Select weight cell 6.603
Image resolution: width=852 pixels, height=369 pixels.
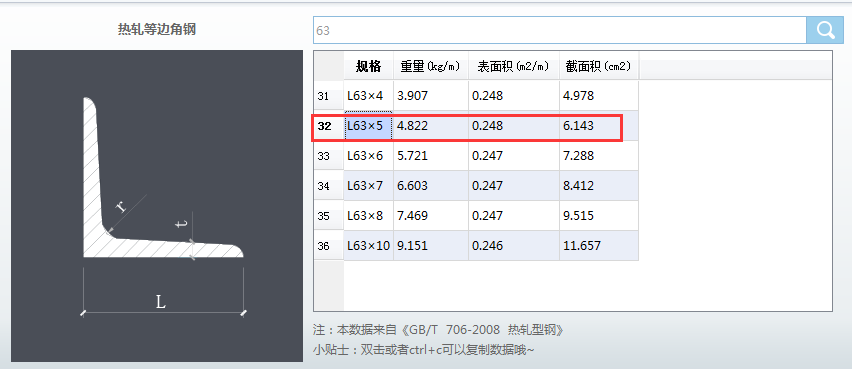(x=431, y=186)
